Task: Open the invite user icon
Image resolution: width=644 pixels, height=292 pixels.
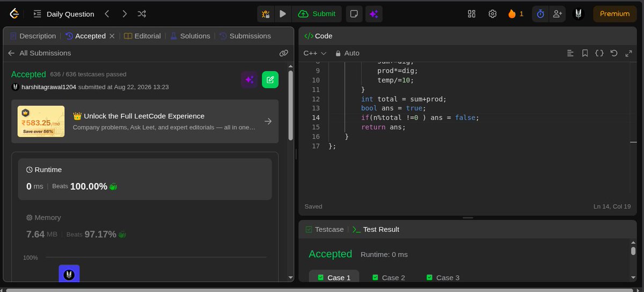Action: (x=557, y=14)
